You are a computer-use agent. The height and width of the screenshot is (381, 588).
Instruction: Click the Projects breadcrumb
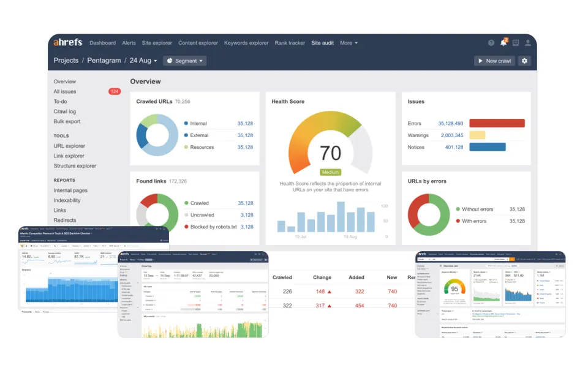click(x=66, y=61)
